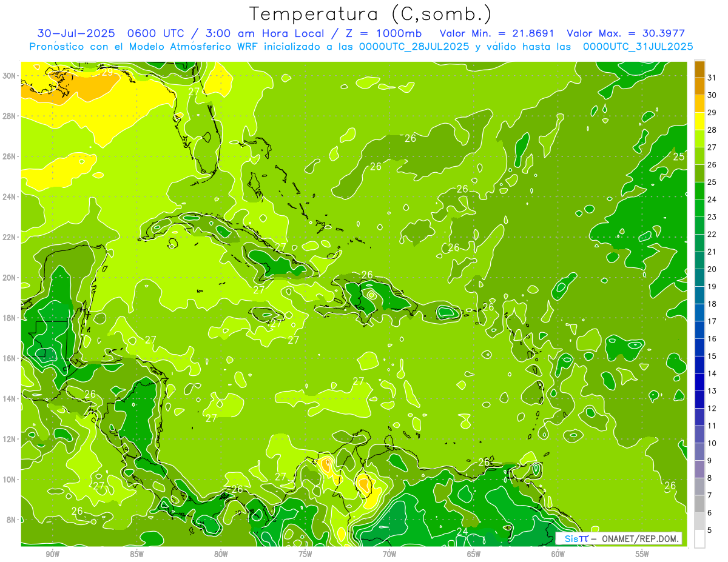Image resolution: width=728 pixels, height=562 pixels.
Task: Click the contour label 25 near the right edge
Action: click(679, 157)
